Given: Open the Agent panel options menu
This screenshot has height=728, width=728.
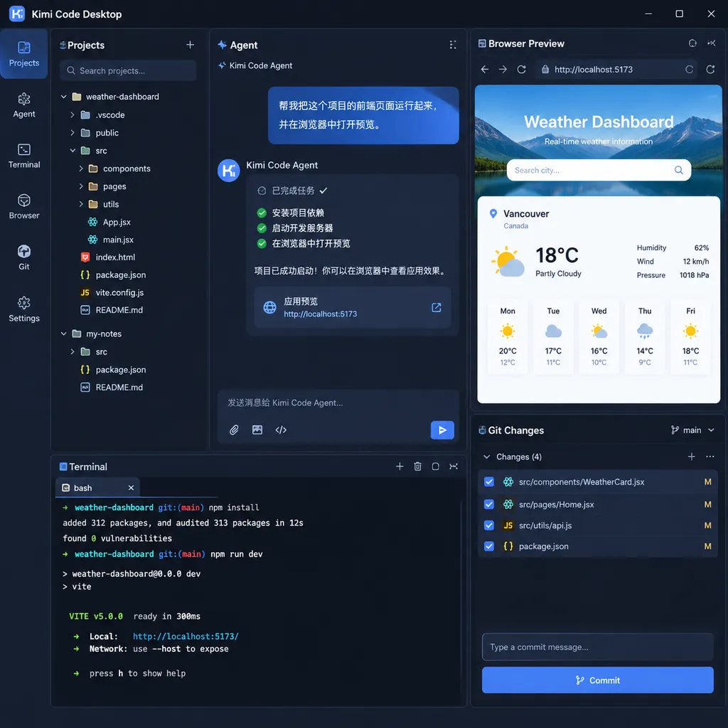Looking at the screenshot, I should pos(453,45).
